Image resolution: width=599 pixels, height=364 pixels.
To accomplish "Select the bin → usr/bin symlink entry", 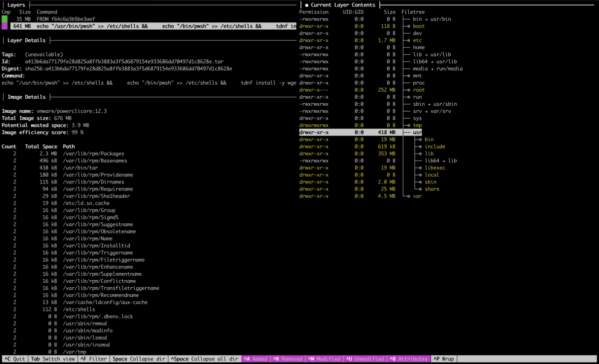I will click(432, 19).
